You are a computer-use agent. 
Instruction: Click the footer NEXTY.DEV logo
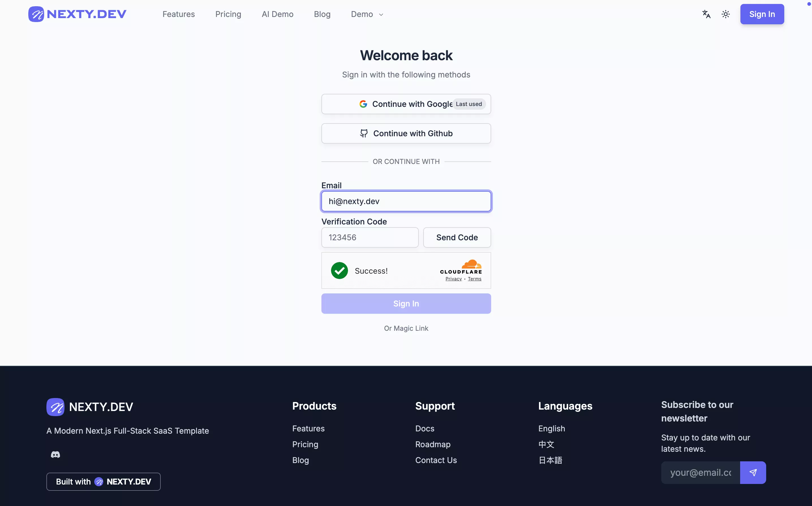click(90, 407)
